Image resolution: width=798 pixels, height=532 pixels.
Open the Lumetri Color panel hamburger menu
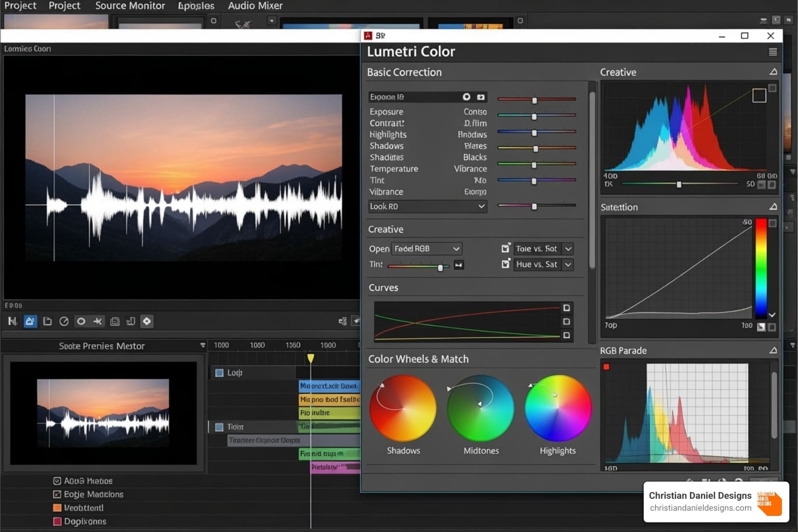(773, 52)
